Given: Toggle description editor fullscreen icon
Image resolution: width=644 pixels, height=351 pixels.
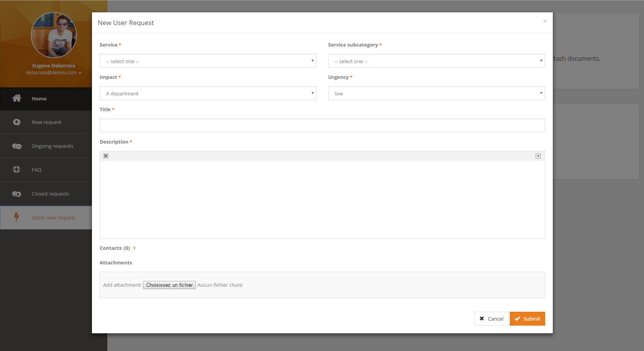Looking at the screenshot, I should pos(106,156).
